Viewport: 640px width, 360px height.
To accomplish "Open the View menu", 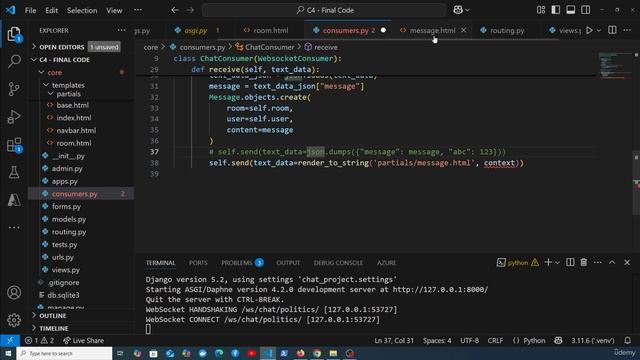I will point(114,10).
